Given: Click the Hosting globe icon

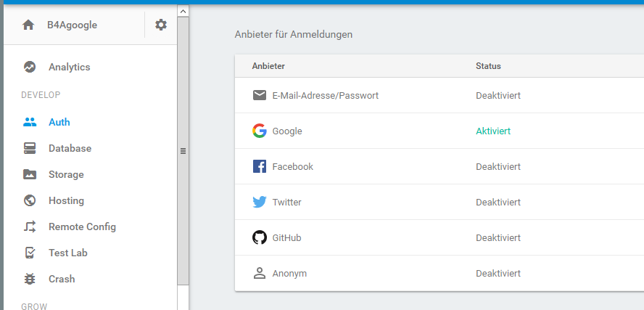Looking at the screenshot, I should pos(30,200).
